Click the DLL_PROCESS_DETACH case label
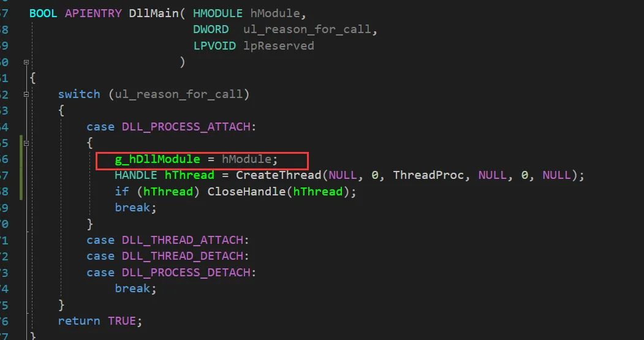This screenshot has height=340, width=644. pyautogui.click(x=186, y=273)
